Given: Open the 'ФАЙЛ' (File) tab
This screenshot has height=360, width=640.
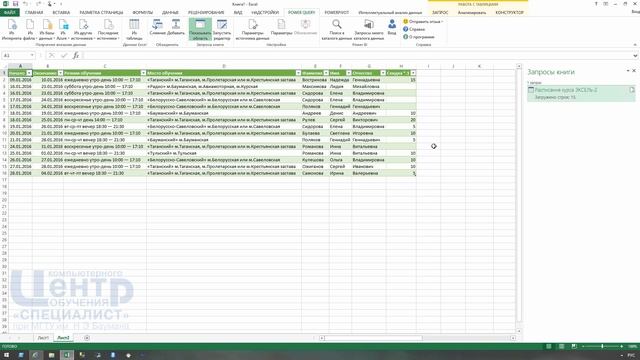Looking at the screenshot, I should click(x=9, y=13).
